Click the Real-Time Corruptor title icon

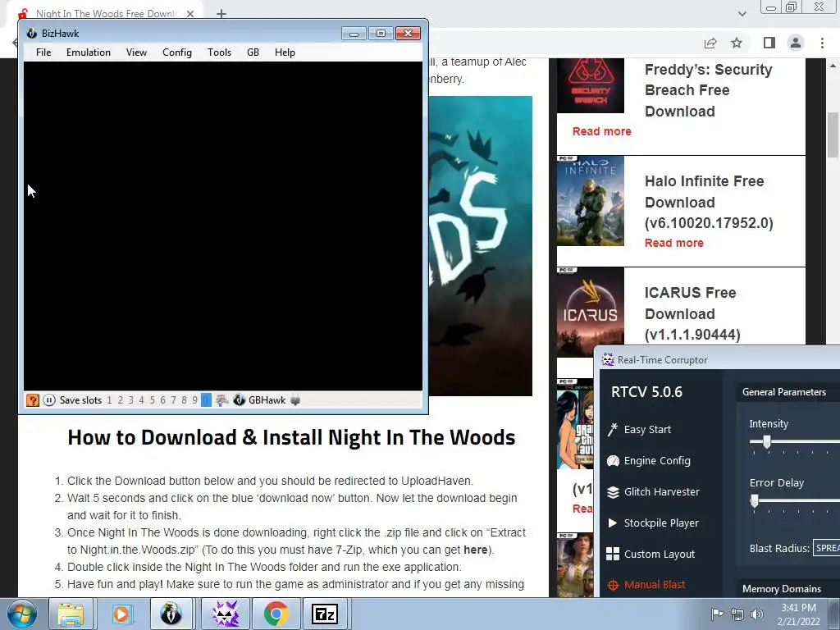[x=608, y=359]
